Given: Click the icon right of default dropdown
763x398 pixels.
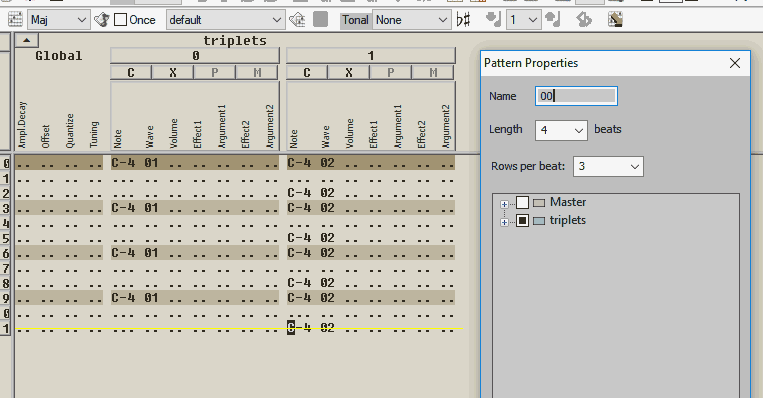Looking at the screenshot, I should 297,20.
